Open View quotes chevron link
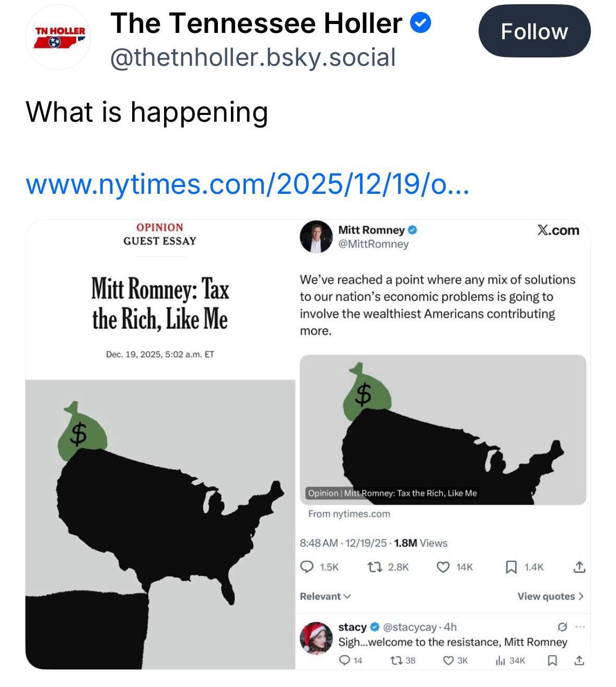616x687 pixels. 550,596
